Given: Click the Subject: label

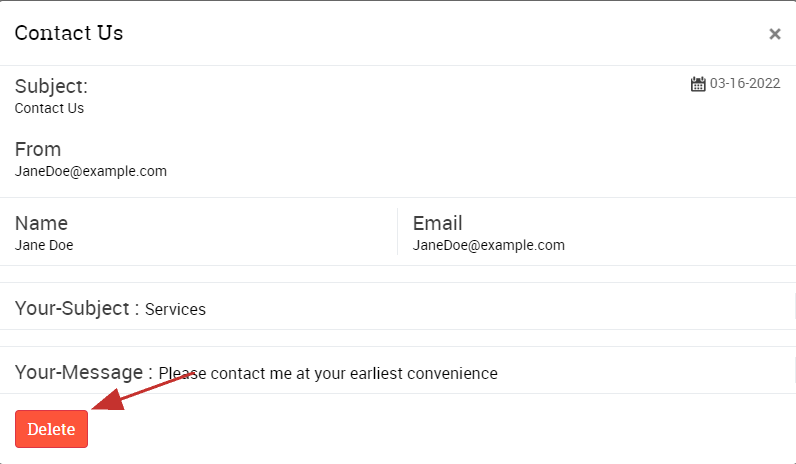Looking at the screenshot, I should [x=51, y=86].
